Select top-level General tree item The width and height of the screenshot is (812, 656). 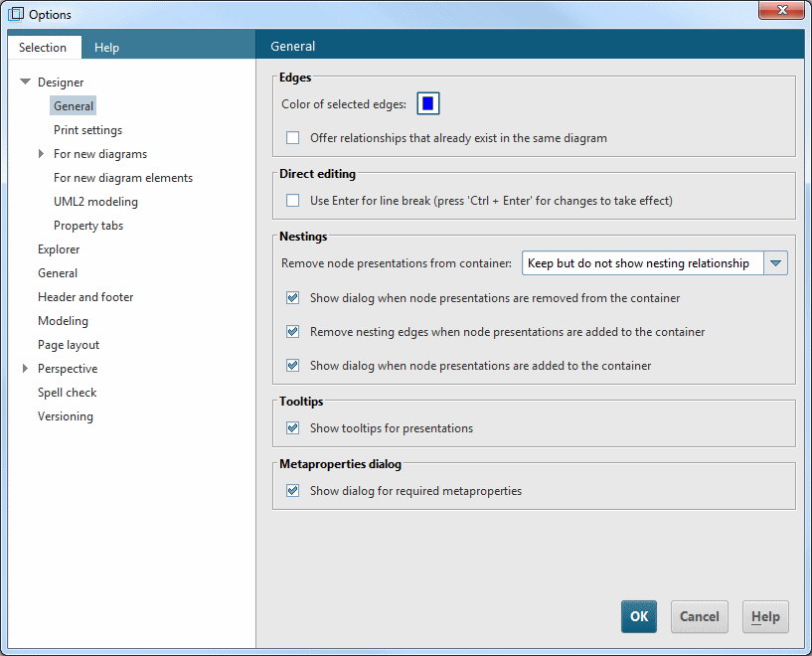(x=58, y=273)
